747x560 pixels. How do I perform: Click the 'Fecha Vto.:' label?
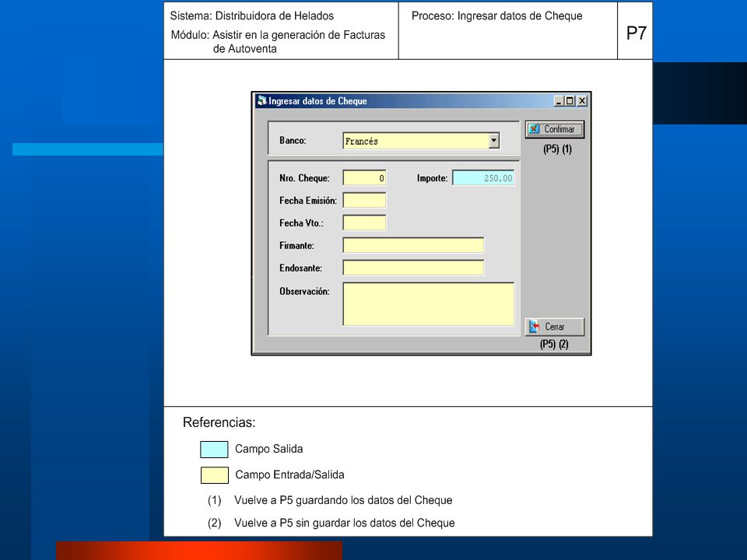[302, 223]
